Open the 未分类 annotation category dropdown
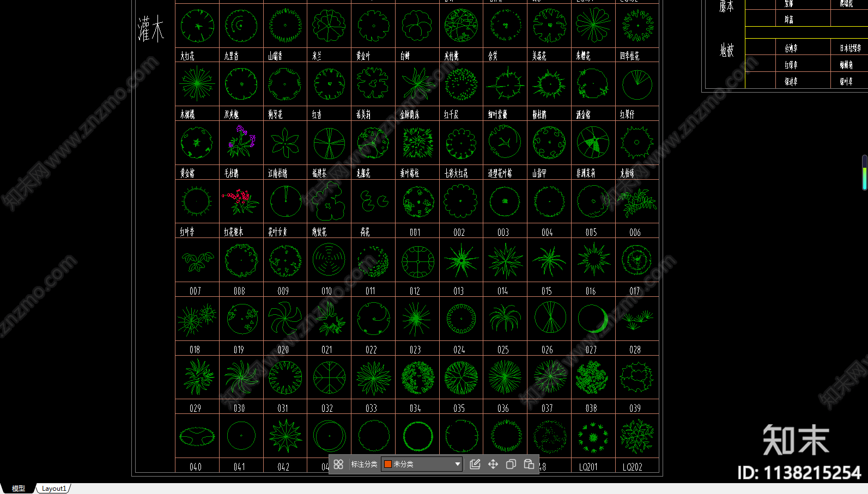The height and width of the screenshot is (494, 868). (422, 464)
